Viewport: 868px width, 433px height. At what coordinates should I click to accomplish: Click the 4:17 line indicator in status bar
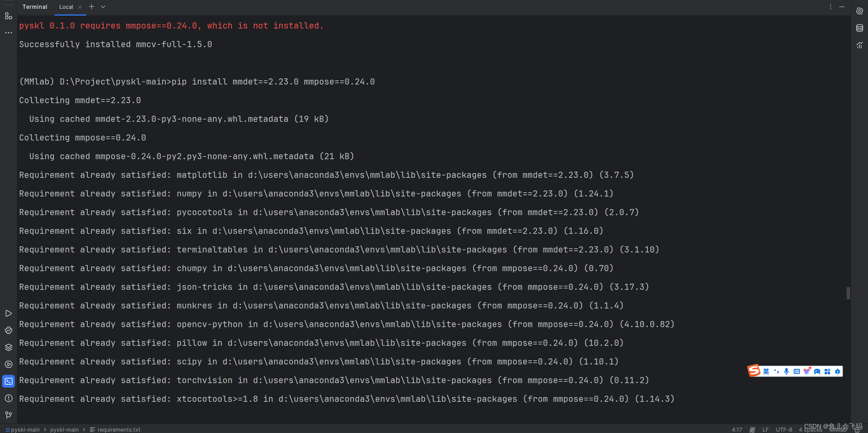(x=737, y=429)
